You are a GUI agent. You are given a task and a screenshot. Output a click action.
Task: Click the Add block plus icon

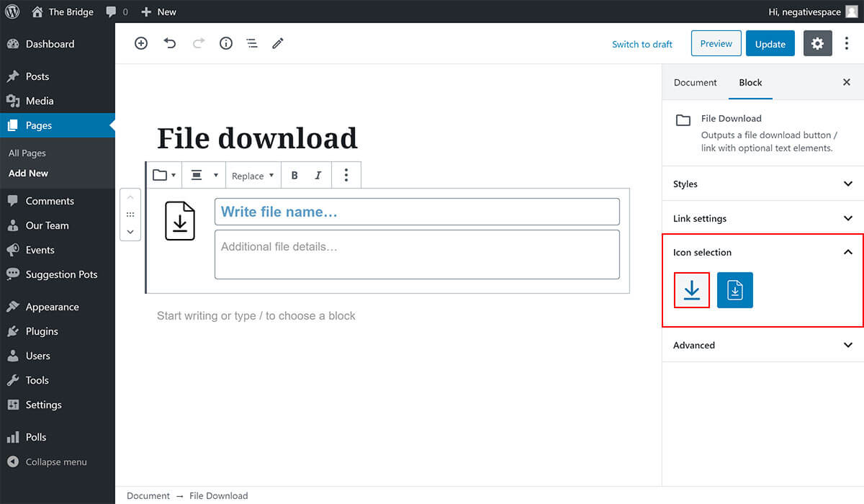click(141, 43)
